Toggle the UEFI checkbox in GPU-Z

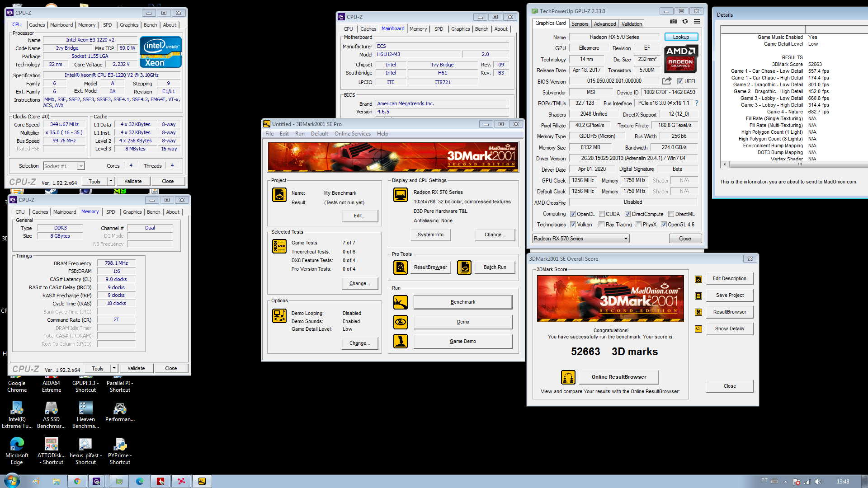pyautogui.click(x=680, y=81)
